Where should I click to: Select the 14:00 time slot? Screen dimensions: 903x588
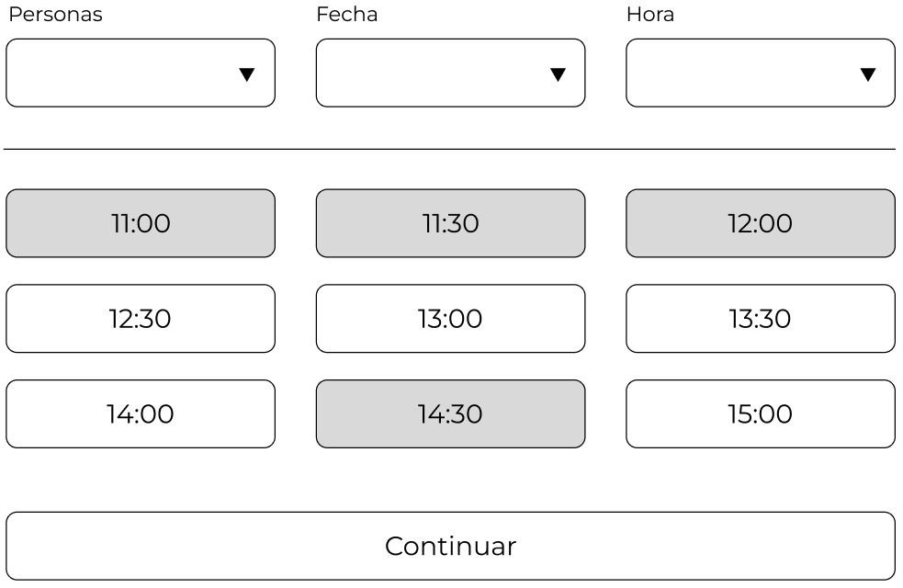pyautogui.click(x=141, y=414)
